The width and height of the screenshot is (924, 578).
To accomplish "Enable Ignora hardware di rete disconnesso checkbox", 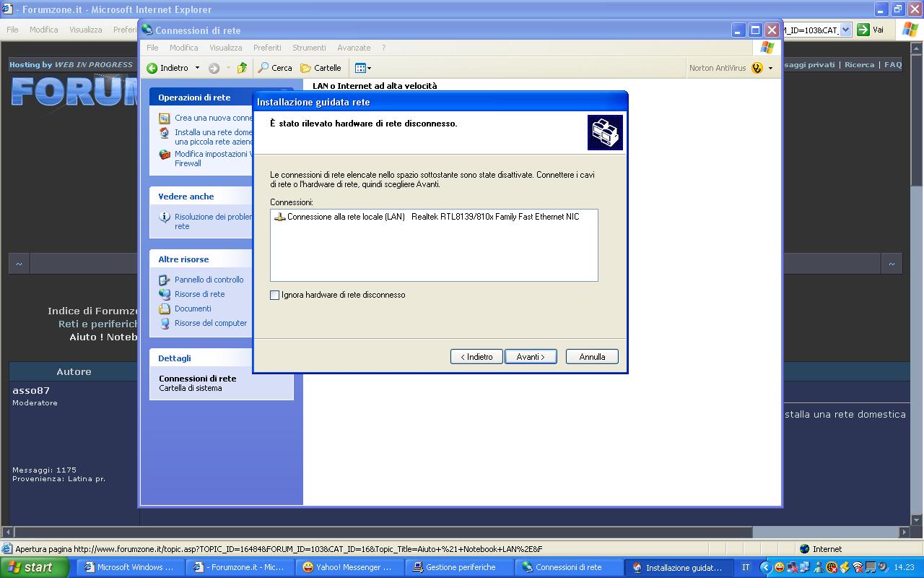I will pos(275,295).
